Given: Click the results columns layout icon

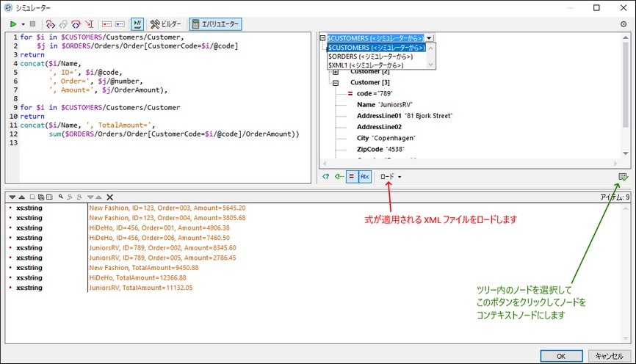Looking at the screenshot, I should pos(49,197).
